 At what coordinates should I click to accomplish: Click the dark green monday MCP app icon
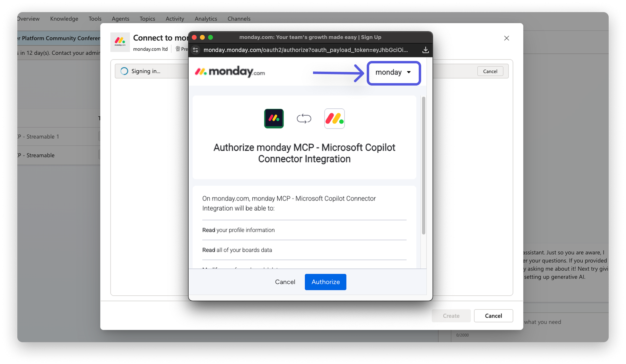(274, 118)
